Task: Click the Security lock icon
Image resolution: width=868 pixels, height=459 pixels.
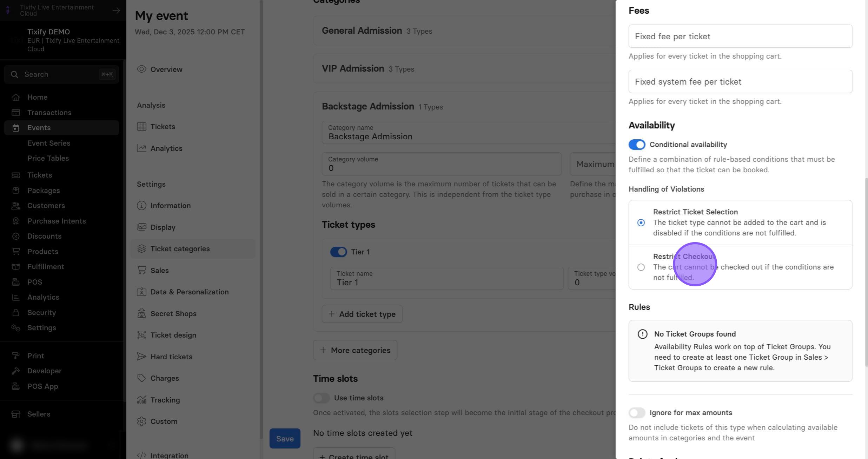Action: click(x=15, y=313)
